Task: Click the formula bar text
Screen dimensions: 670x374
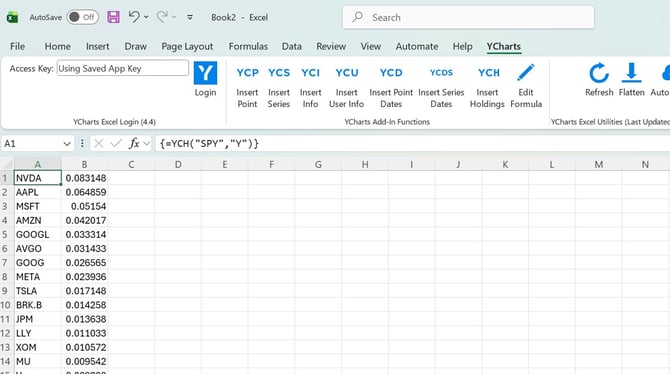Action: click(x=209, y=144)
